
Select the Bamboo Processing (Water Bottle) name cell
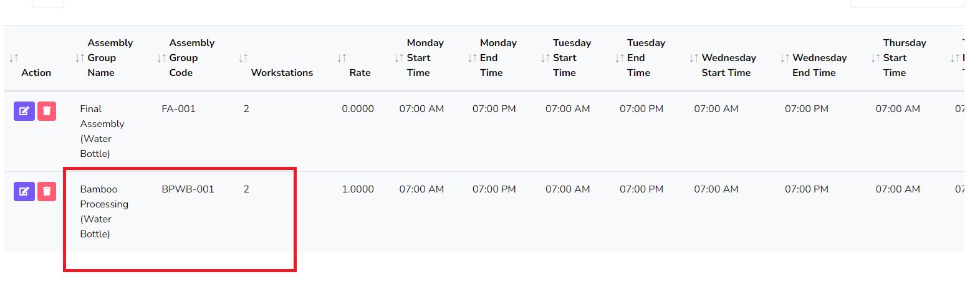click(x=103, y=211)
